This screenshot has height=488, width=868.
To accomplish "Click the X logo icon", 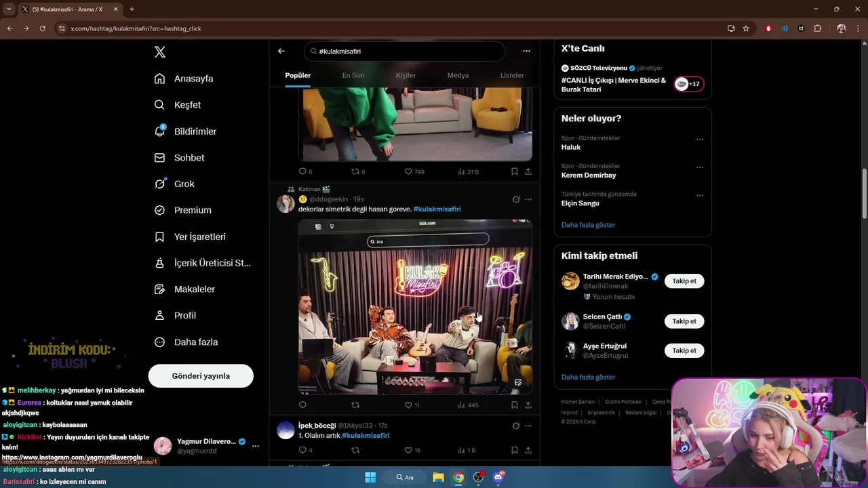I will click(x=160, y=52).
